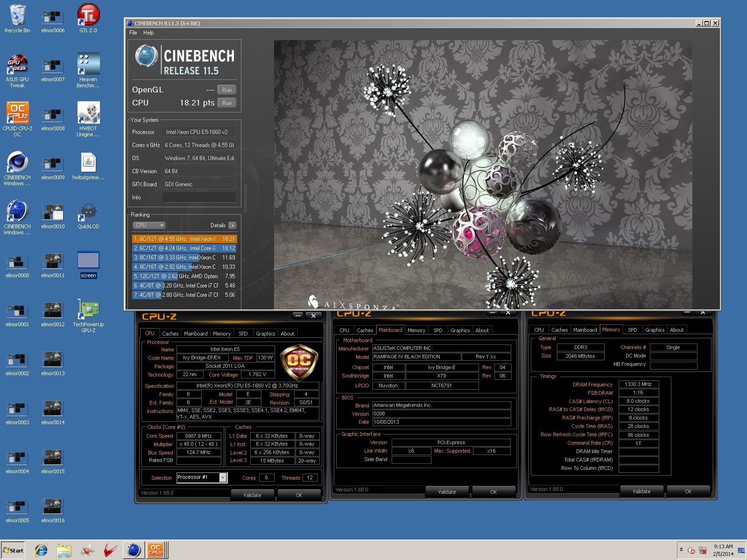Viewport: 747px width, 560px height.
Task: Click the clock in the system tray
Action: [723, 550]
